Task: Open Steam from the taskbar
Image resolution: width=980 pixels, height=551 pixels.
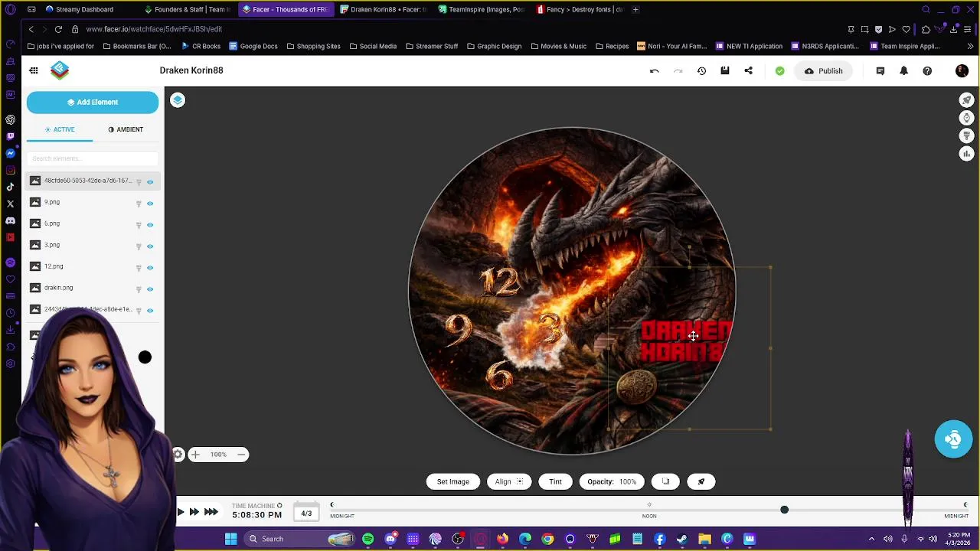Action: (x=681, y=539)
